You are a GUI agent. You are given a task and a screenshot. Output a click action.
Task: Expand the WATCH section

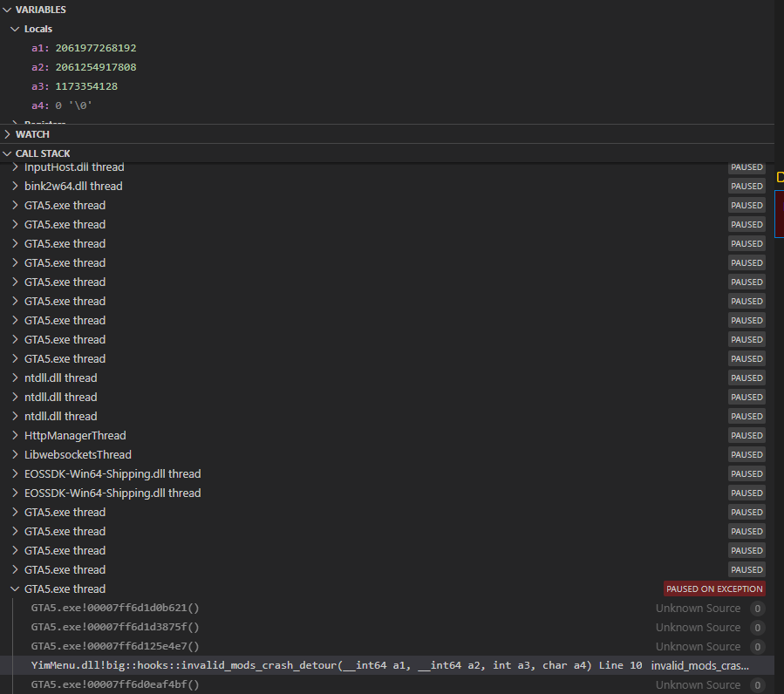click(8, 133)
